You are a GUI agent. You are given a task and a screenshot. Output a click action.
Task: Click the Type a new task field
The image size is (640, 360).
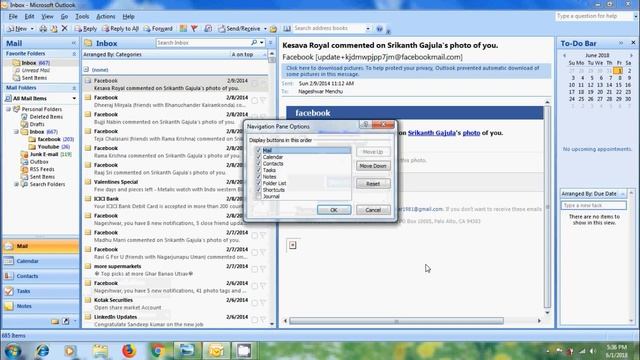(593, 206)
